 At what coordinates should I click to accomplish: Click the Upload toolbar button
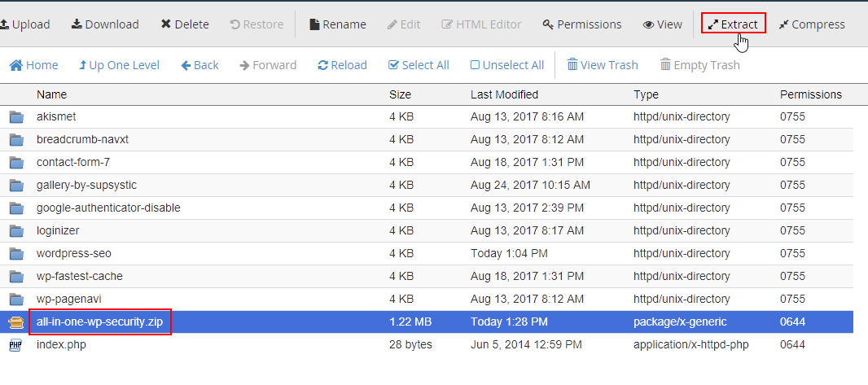(25, 24)
